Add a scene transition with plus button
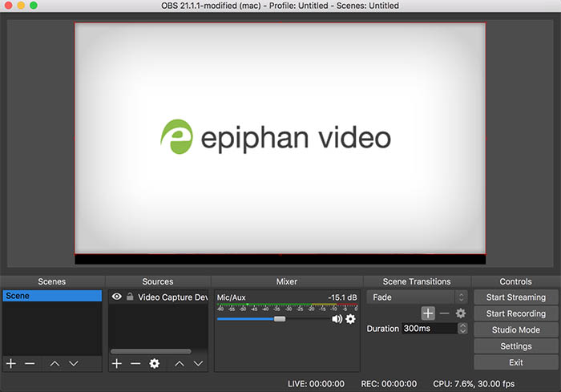 click(x=428, y=313)
